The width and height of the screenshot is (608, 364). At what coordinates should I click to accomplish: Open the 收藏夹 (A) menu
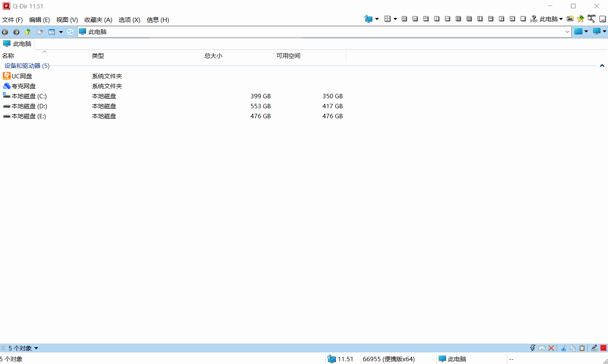98,20
